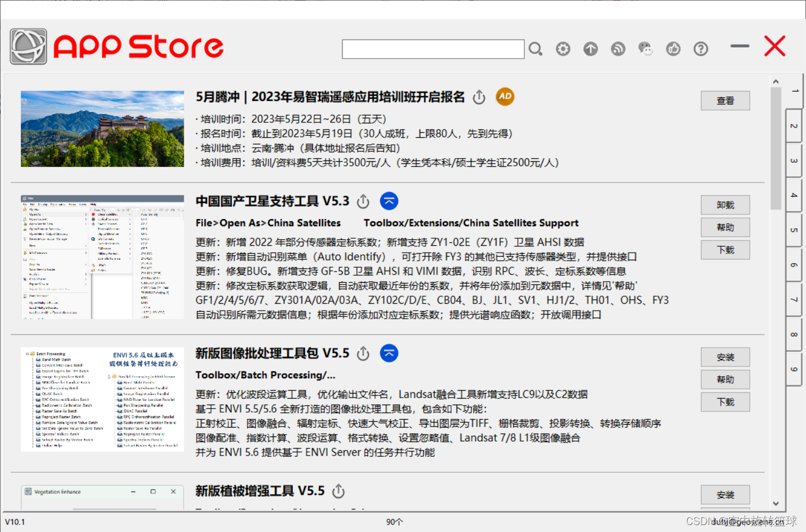Click the vertical scrollbar thumb
Image resolution: width=806 pixels, height=532 pixels.
click(776, 148)
